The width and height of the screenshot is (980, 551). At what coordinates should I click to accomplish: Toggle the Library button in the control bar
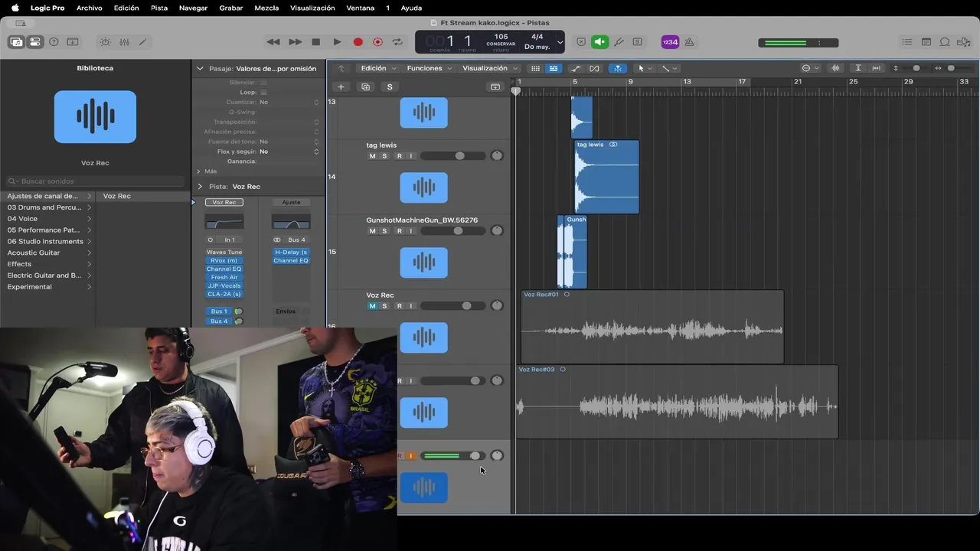pos(16,42)
